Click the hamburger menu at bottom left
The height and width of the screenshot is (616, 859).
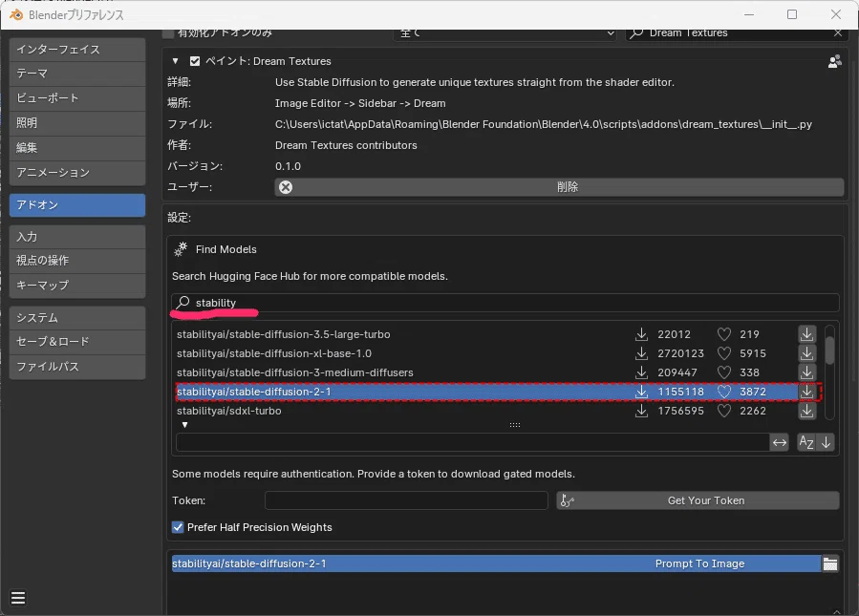coord(18,598)
